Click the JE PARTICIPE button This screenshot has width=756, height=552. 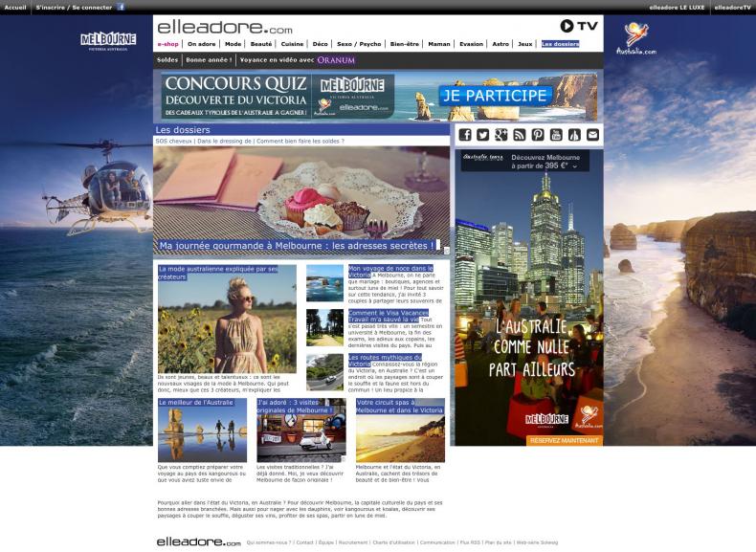click(x=495, y=96)
